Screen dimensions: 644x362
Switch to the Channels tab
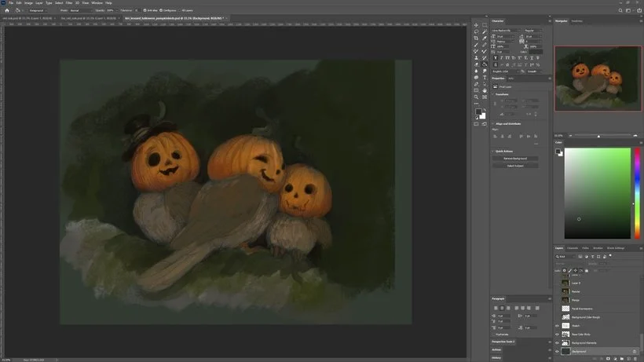573,248
